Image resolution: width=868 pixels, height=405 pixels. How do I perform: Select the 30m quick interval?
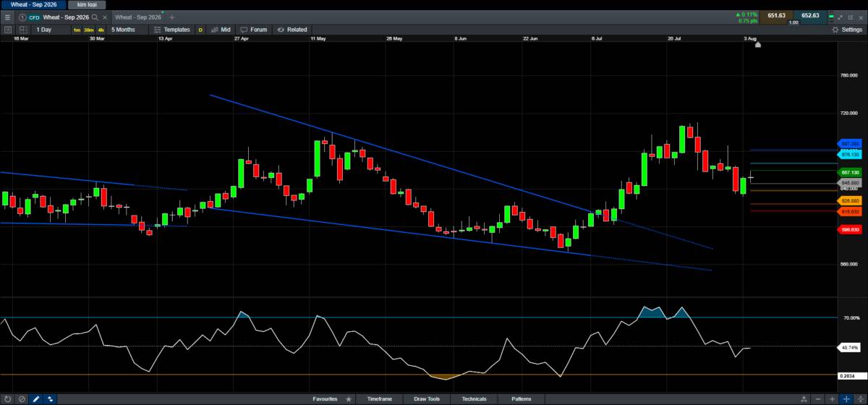click(88, 30)
